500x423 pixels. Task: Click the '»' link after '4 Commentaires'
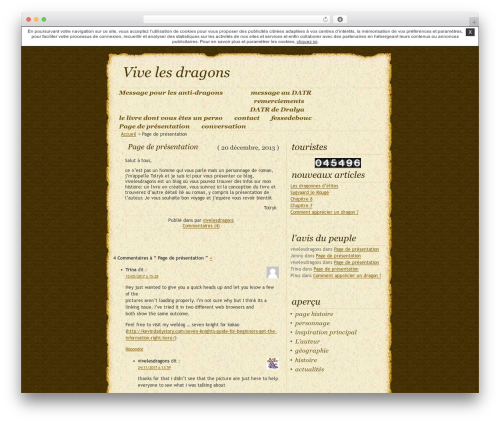211,258
